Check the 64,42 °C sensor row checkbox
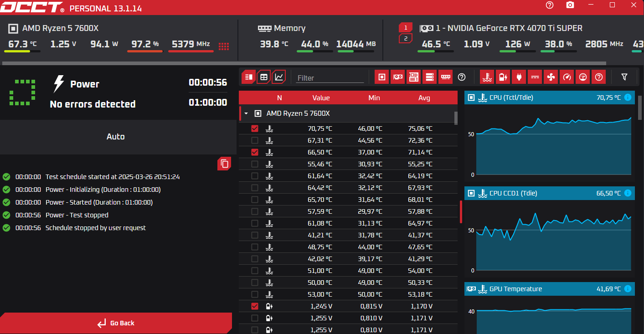The width and height of the screenshot is (644, 334). (x=255, y=188)
